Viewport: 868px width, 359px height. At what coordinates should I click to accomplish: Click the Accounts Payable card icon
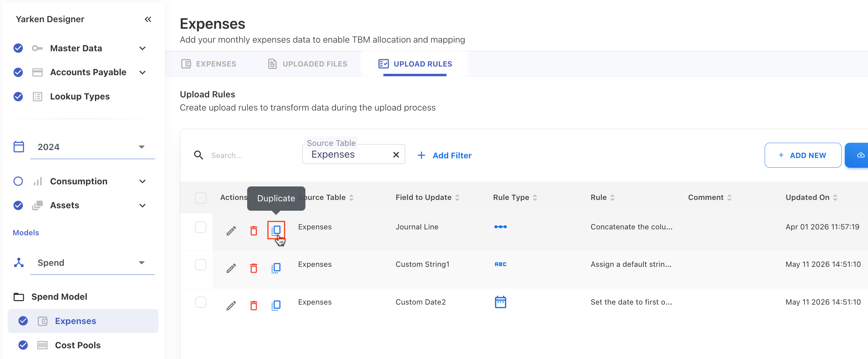(x=37, y=72)
